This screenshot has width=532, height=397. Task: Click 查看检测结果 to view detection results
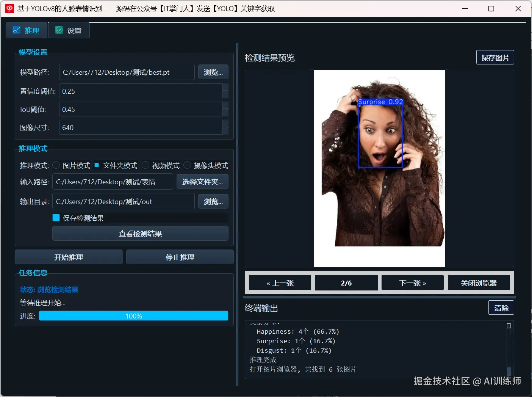pos(140,234)
